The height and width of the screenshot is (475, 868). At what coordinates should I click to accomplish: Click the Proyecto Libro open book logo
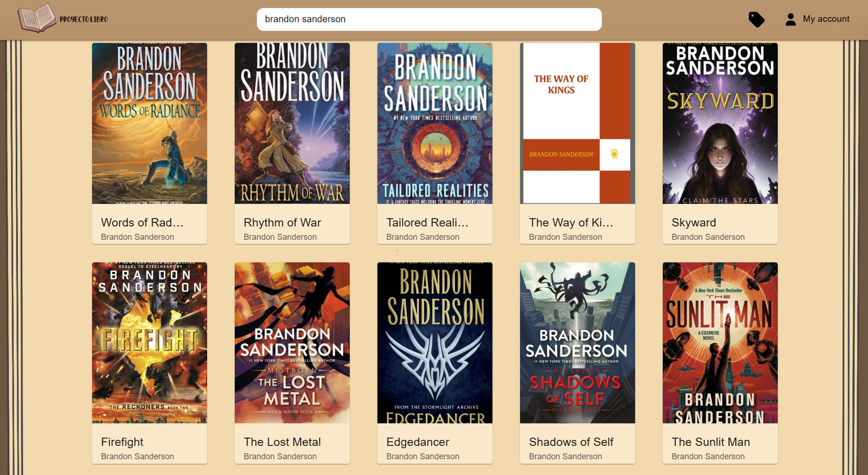(x=37, y=18)
